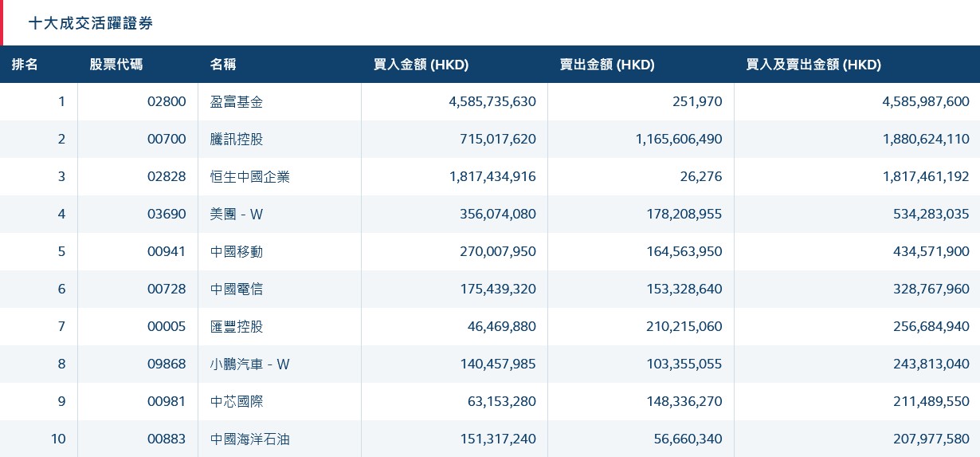Click buy amount 4,585,735,630
The height and width of the screenshot is (457, 980).
click(492, 101)
